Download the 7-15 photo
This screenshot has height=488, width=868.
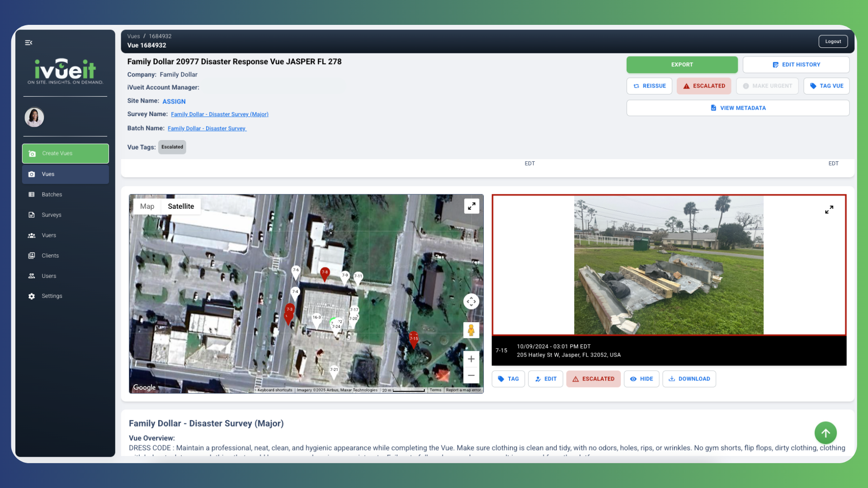(689, 379)
